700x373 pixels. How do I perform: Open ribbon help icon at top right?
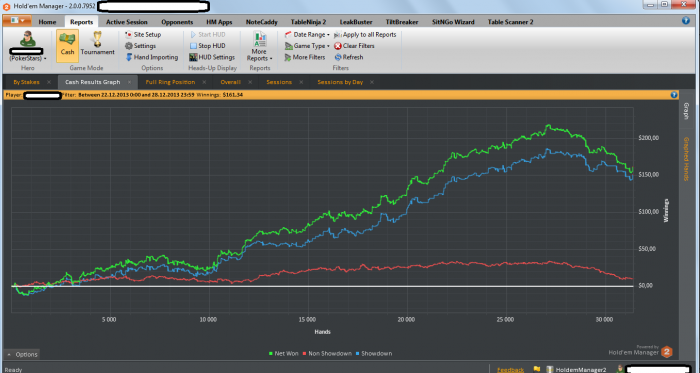[686, 21]
